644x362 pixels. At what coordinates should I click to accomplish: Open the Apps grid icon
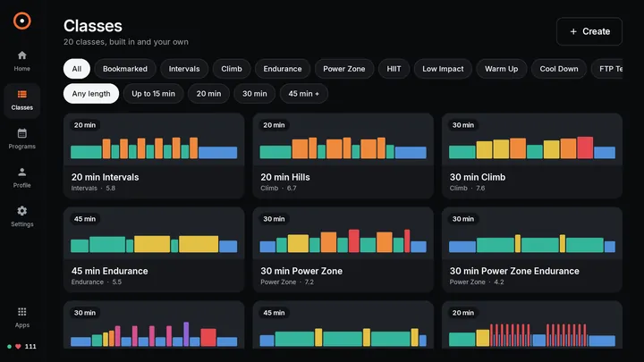tap(21, 312)
